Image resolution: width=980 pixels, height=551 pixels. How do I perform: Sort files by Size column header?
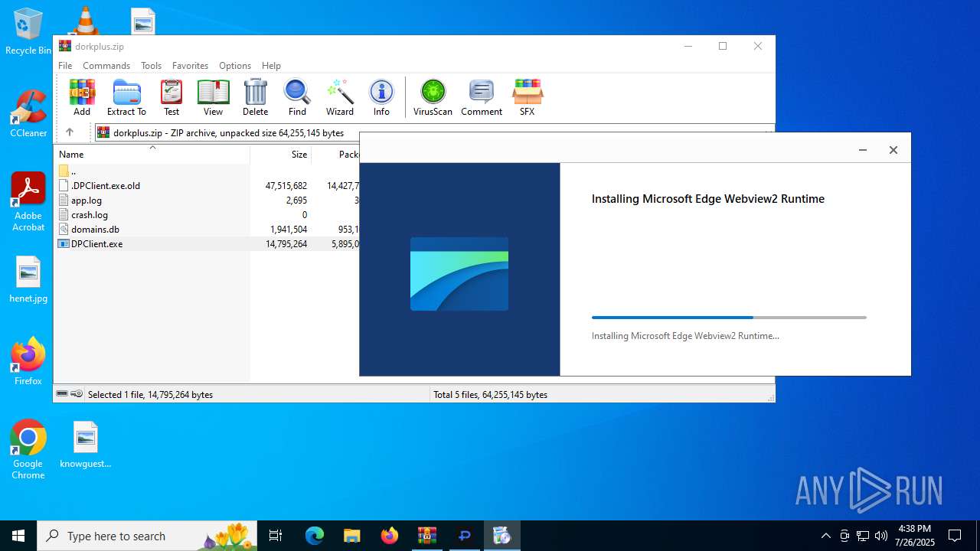point(281,154)
